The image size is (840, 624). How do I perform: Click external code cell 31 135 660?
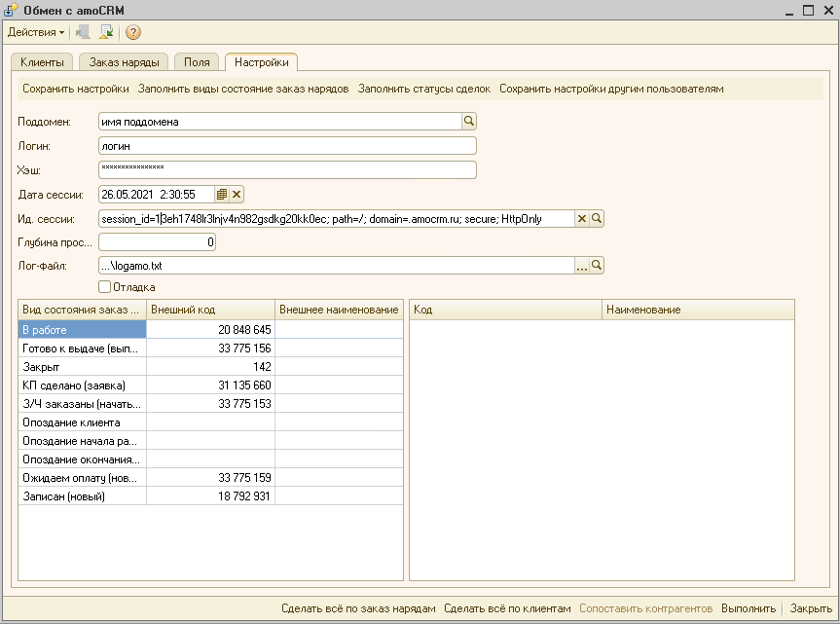tap(210, 385)
